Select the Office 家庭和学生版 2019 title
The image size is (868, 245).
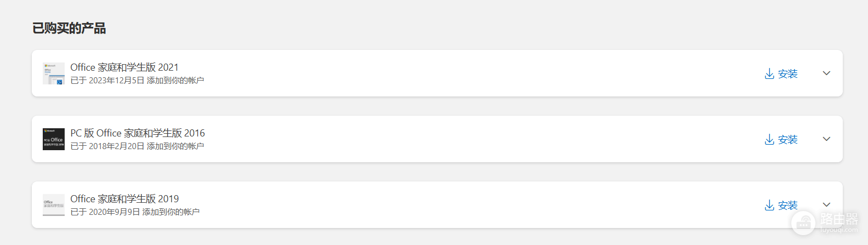coord(124,199)
